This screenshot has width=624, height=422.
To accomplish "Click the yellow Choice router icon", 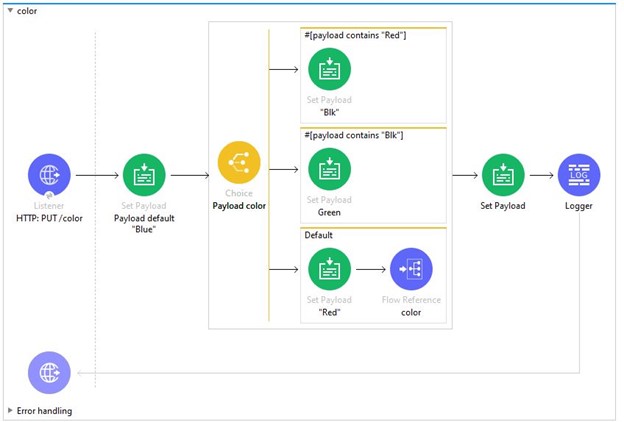I will pos(239,162).
